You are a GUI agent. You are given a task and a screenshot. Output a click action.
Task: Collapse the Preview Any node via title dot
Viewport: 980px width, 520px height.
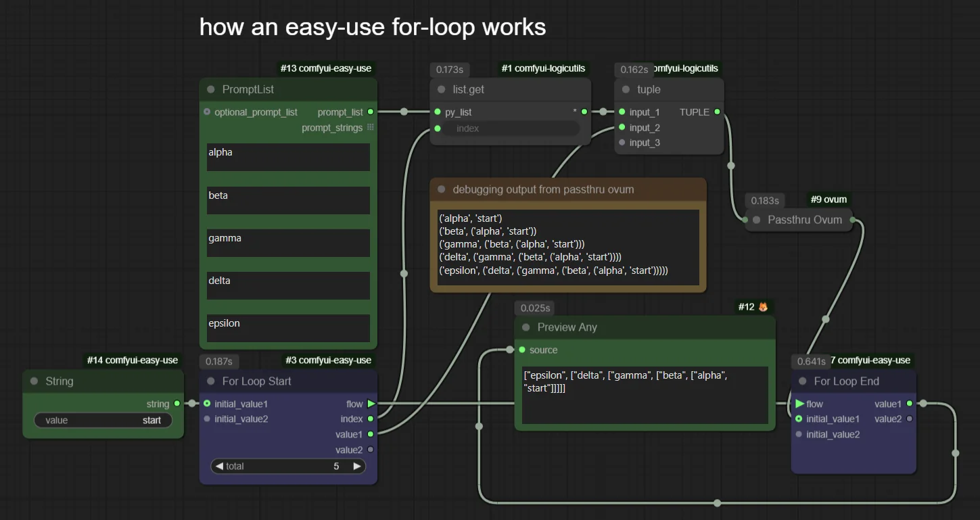526,327
